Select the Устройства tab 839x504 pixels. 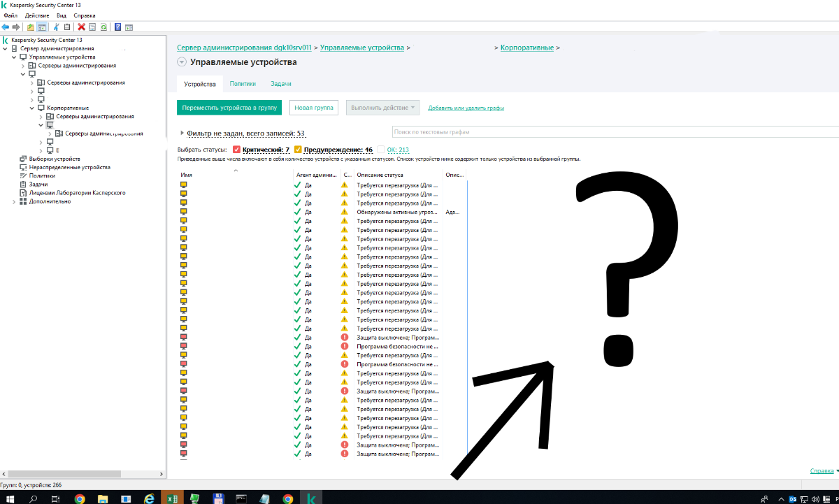[x=200, y=84]
